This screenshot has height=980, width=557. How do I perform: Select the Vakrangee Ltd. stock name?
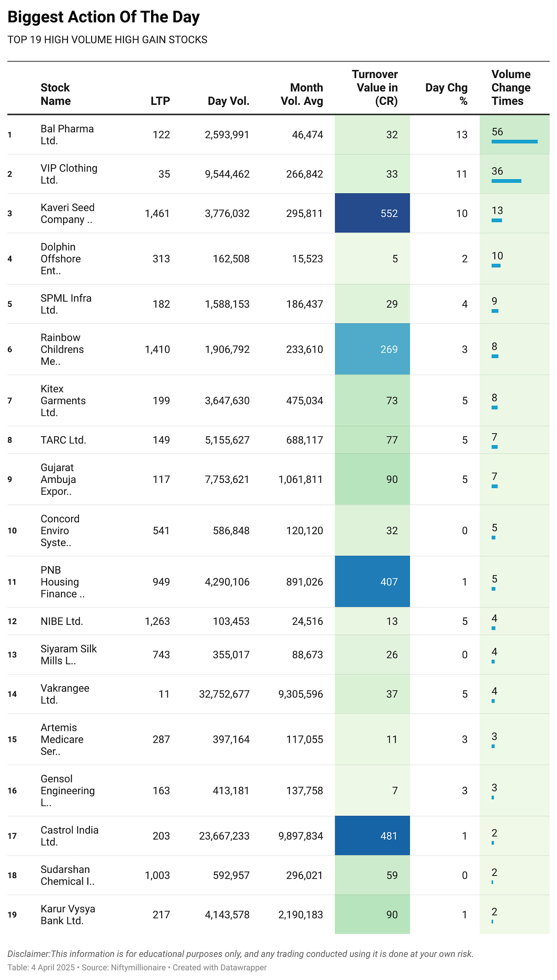[x=65, y=694]
